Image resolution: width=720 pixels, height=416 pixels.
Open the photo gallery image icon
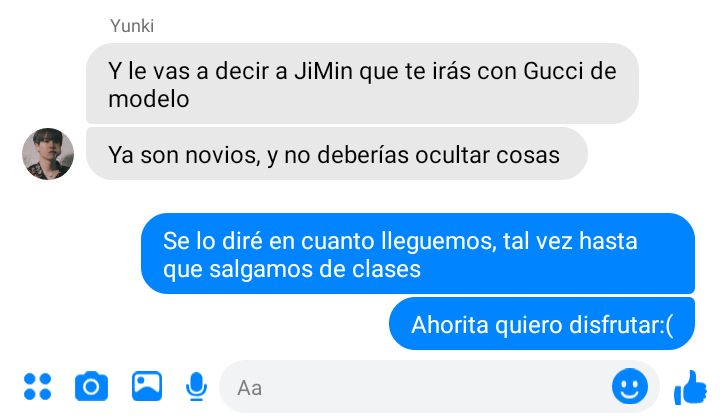coord(147,386)
